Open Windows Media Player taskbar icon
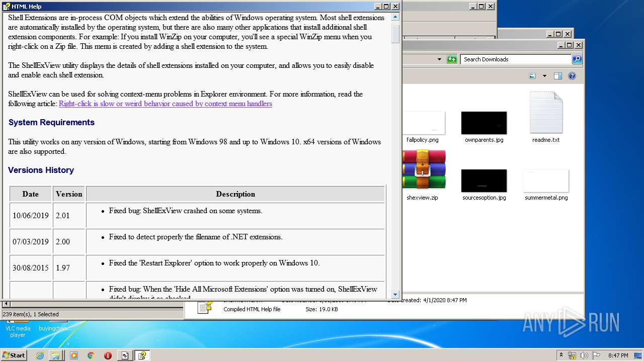644x362 pixels. [74, 355]
